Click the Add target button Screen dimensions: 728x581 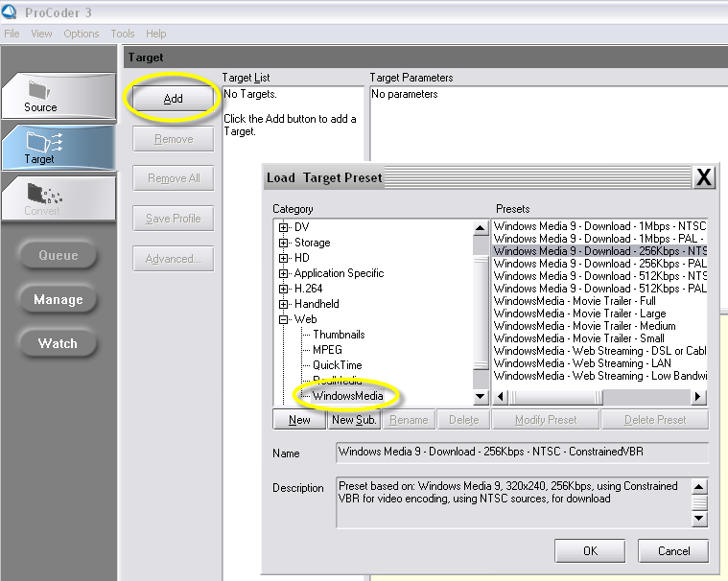(173, 99)
